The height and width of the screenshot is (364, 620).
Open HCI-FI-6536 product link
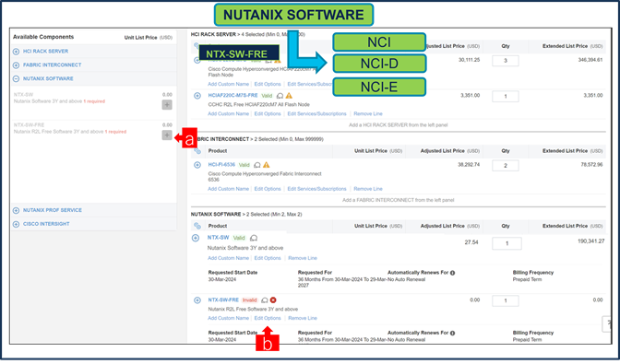[221, 165]
